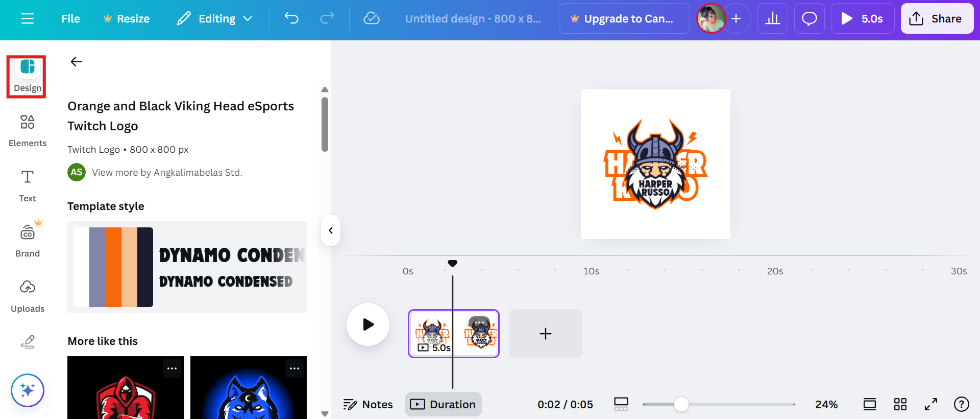The width and height of the screenshot is (980, 419).
Task: Open the help question mark
Action: pyautogui.click(x=962, y=405)
